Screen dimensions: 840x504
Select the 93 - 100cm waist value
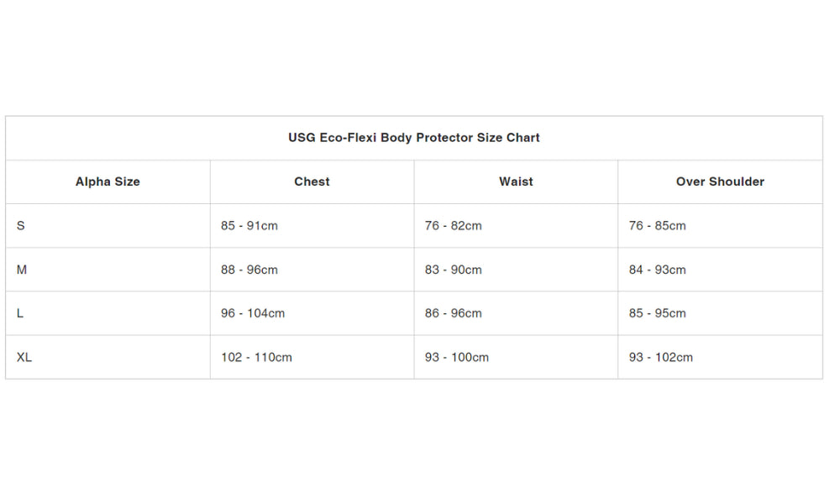(456, 357)
